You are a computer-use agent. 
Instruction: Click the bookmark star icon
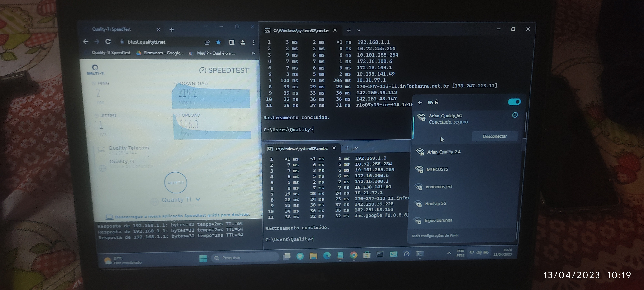[x=218, y=42]
